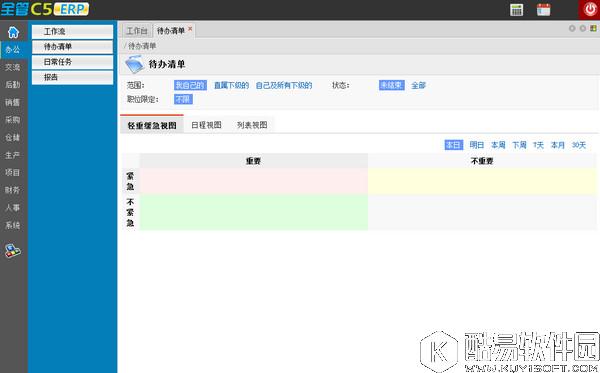Click the 重要 column header

point(253,161)
